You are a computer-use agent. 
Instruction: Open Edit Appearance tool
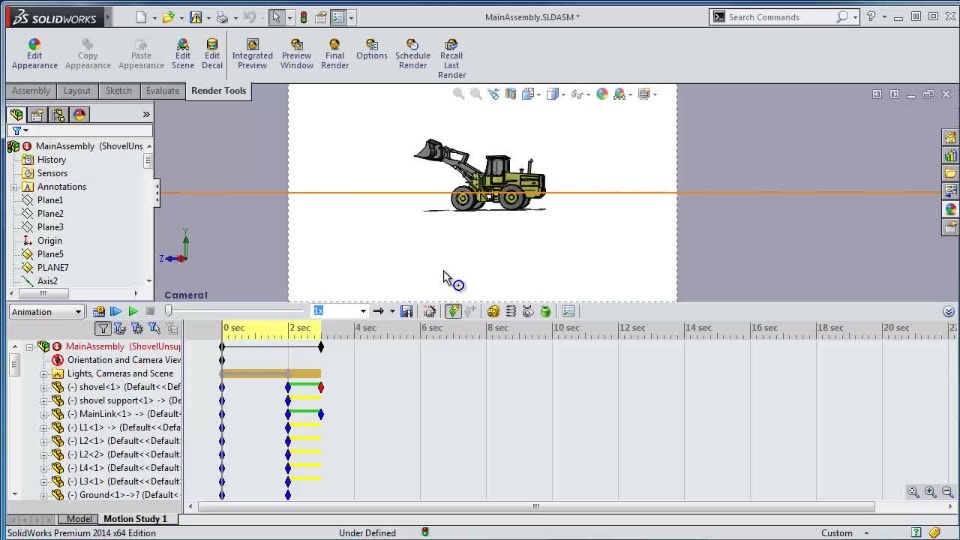[x=34, y=54]
